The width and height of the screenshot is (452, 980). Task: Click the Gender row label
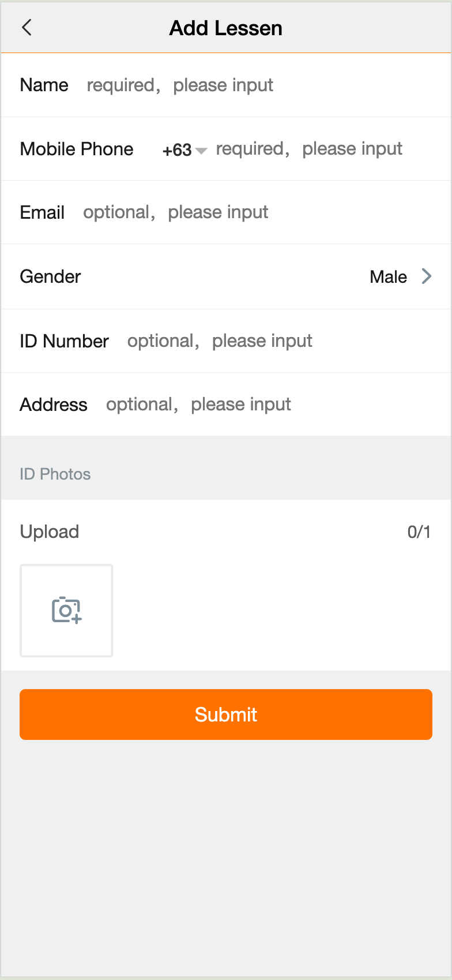coord(50,277)
